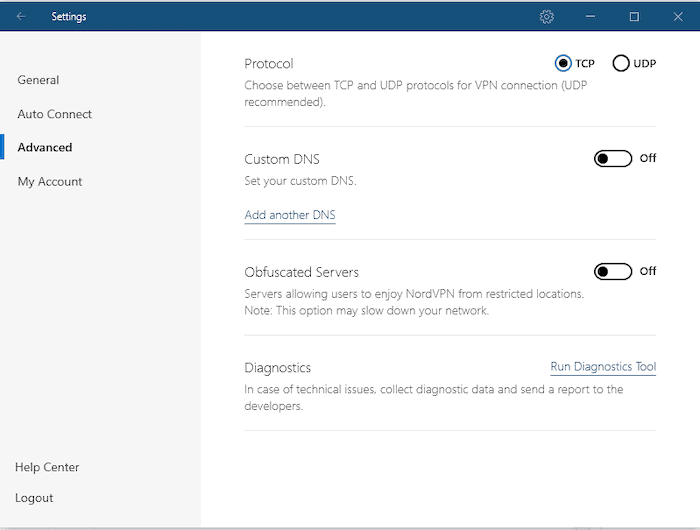Enable the Custom DNS toggle

coord(613,158)
